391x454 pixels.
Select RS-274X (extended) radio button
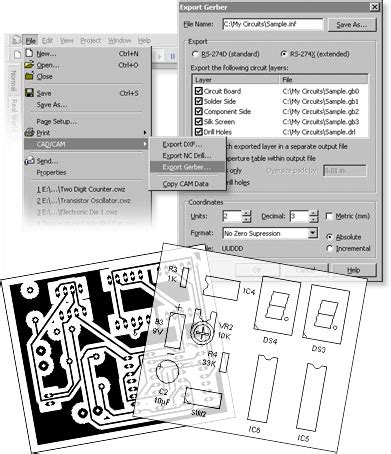click(284, 54)
